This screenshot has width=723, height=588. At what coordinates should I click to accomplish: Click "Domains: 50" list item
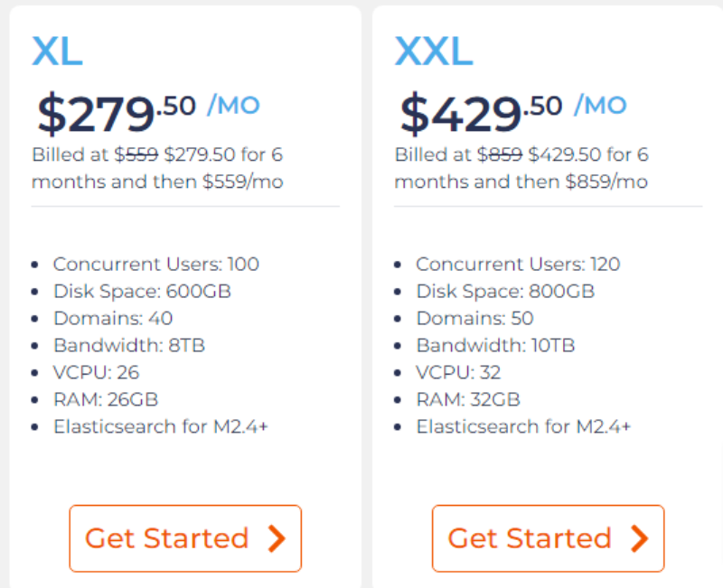point(474,319)
